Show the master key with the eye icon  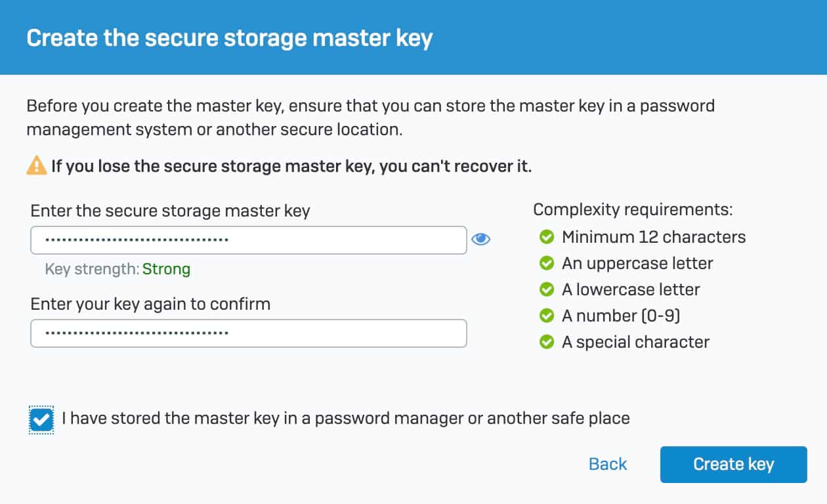coord(480,240)
